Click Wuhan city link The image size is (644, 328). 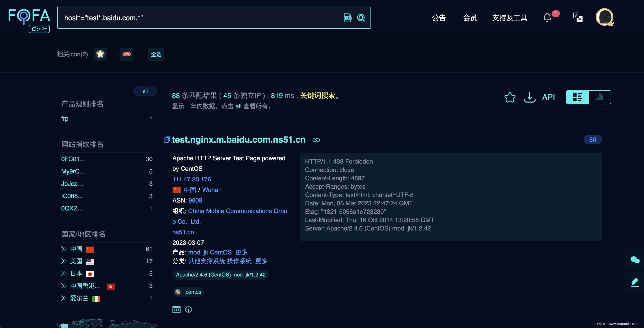click(x=212, y=190)
